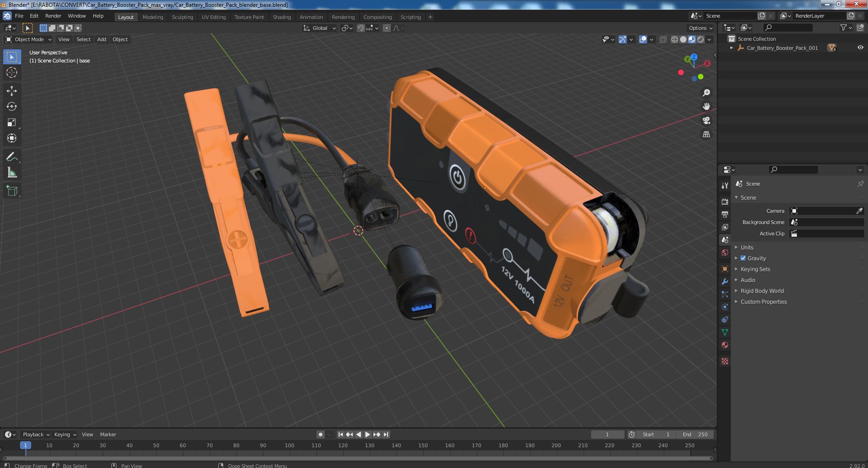Expand the Rigid Body World panel
The height and width of the screenshot is (468, 868).
[762, 291]
